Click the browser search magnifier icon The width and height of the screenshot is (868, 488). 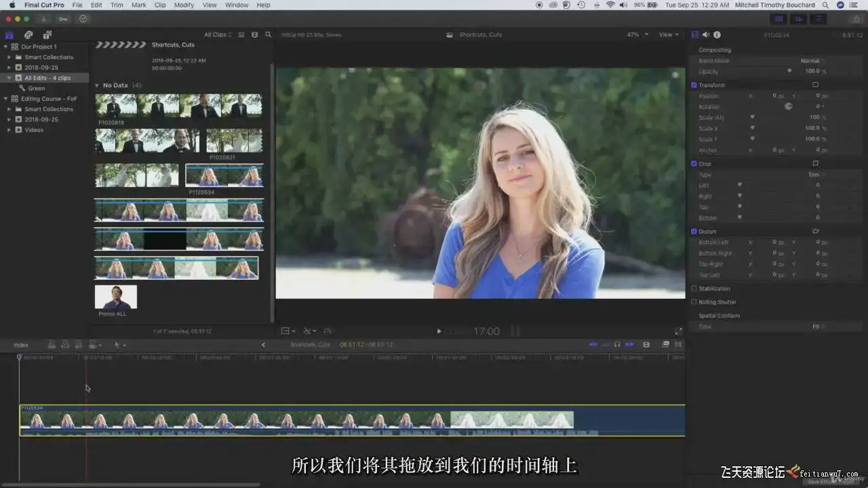pyautogui.click(x=268, y=35)
